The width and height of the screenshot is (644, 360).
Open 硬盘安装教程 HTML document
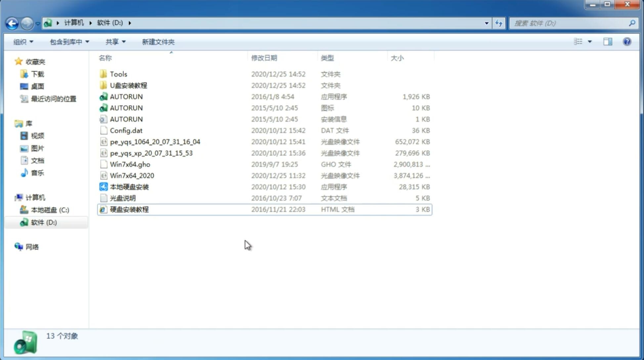tap(129, 209)
